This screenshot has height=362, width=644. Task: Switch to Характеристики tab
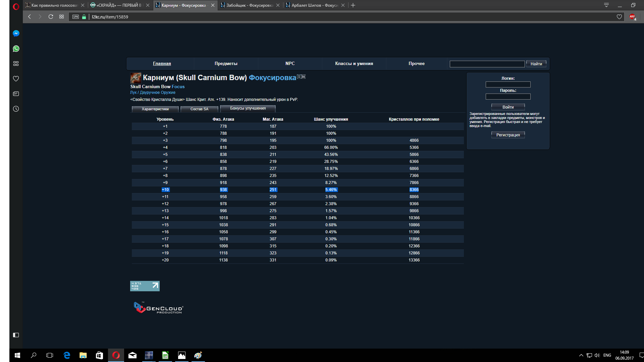(155, 109)
